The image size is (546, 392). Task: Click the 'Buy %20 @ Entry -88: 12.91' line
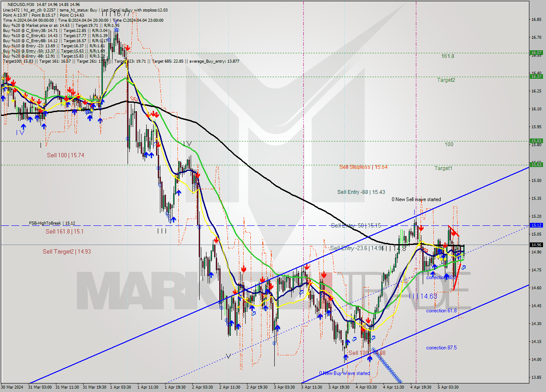54,56
